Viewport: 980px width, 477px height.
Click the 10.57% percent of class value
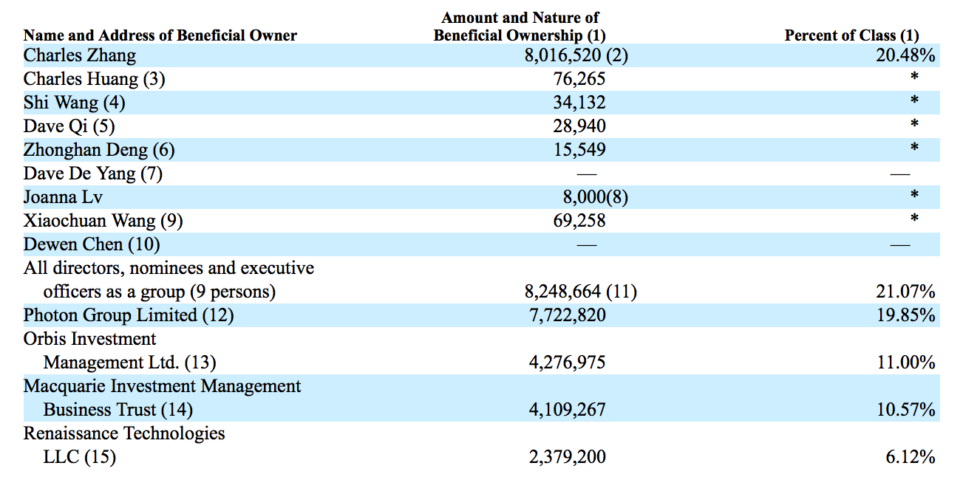click(906, 410)
